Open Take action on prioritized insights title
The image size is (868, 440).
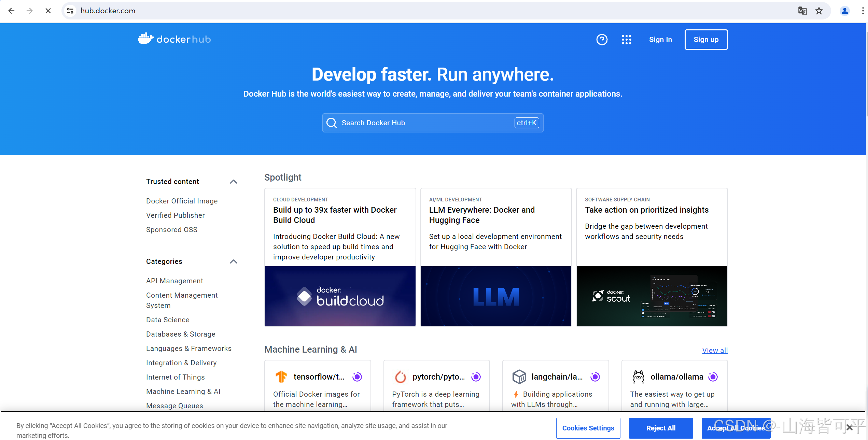(647, 210)
